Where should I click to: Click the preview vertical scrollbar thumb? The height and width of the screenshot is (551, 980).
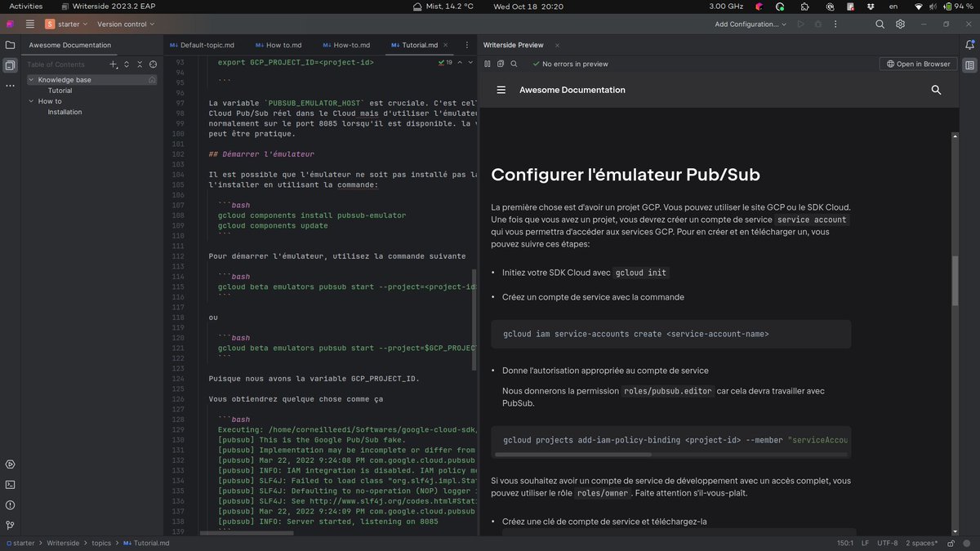coord(954,281)
